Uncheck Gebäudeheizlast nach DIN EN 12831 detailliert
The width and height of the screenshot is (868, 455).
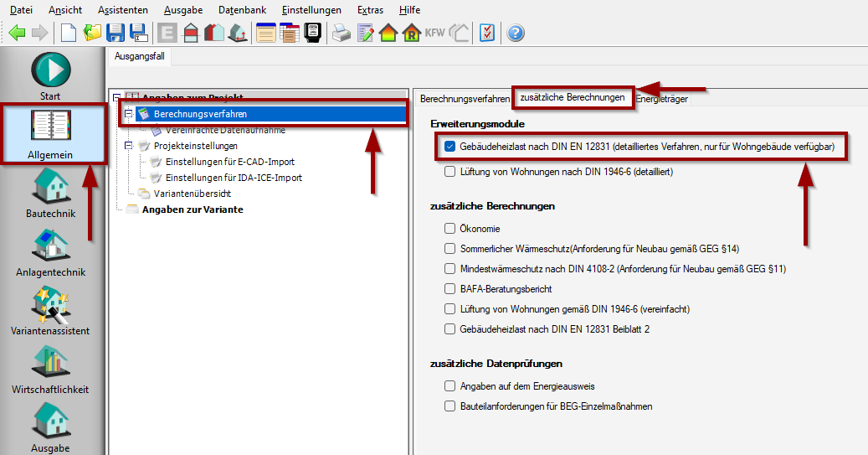pyautogui.click(x=450, y=147)
